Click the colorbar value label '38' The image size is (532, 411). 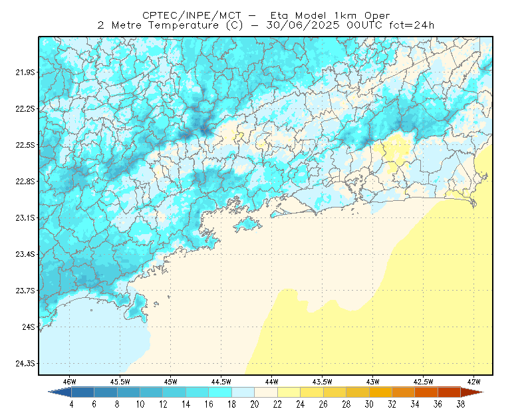[x=460, y=404]
